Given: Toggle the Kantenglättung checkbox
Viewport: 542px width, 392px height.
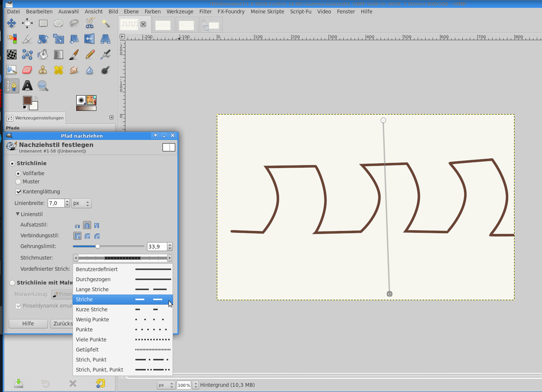Looking at the screenshot, I should [18, 192].
